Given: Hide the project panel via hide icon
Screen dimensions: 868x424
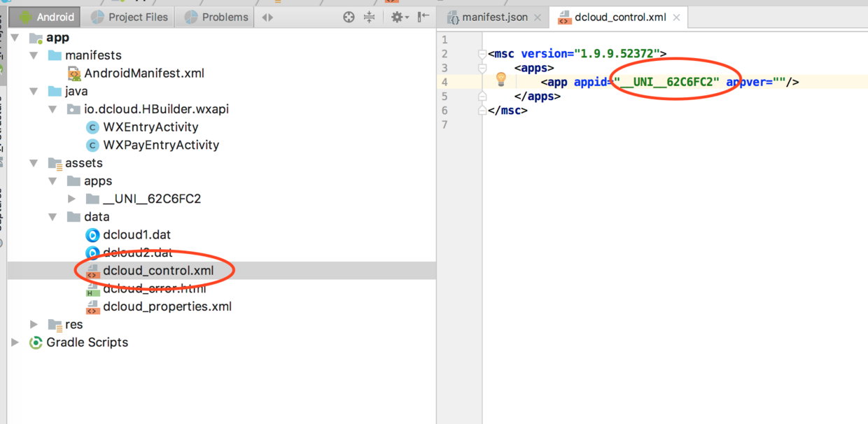Looking at the screenshot, I should click(x=423, y=17).
